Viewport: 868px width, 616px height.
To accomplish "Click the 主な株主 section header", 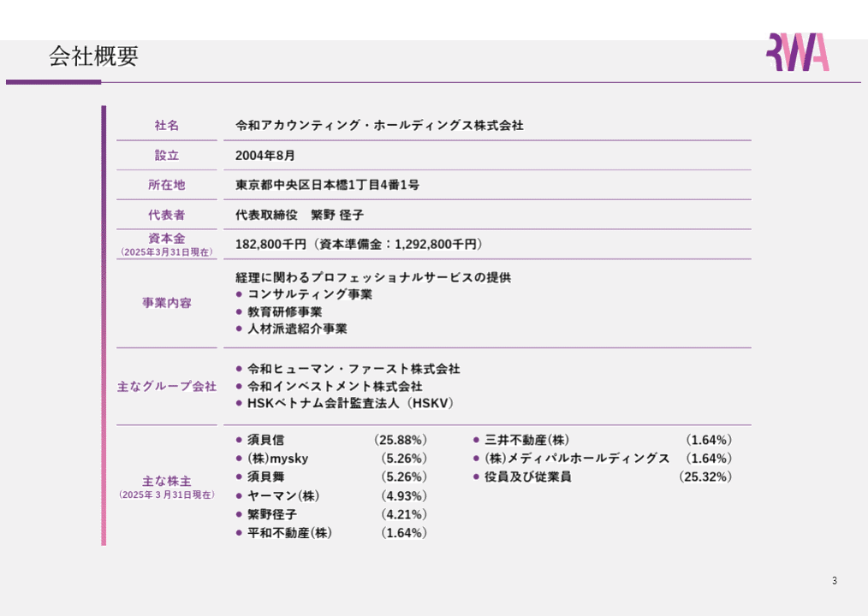I will pos(166,480).
